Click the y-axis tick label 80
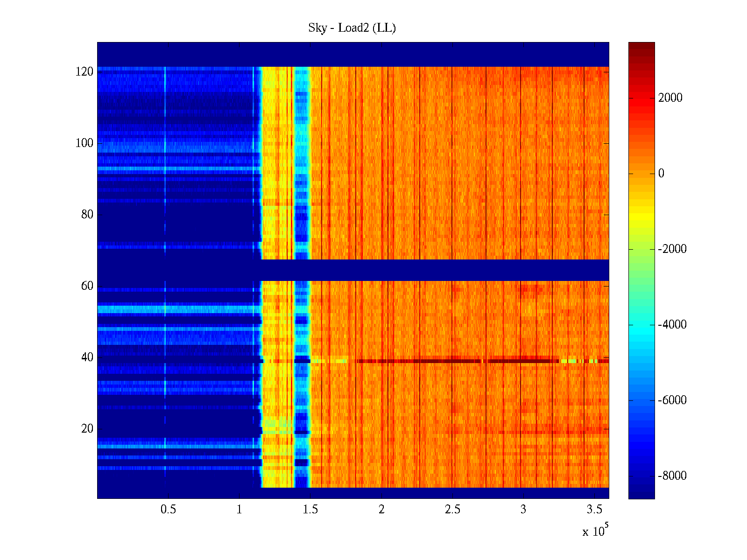 87,215
